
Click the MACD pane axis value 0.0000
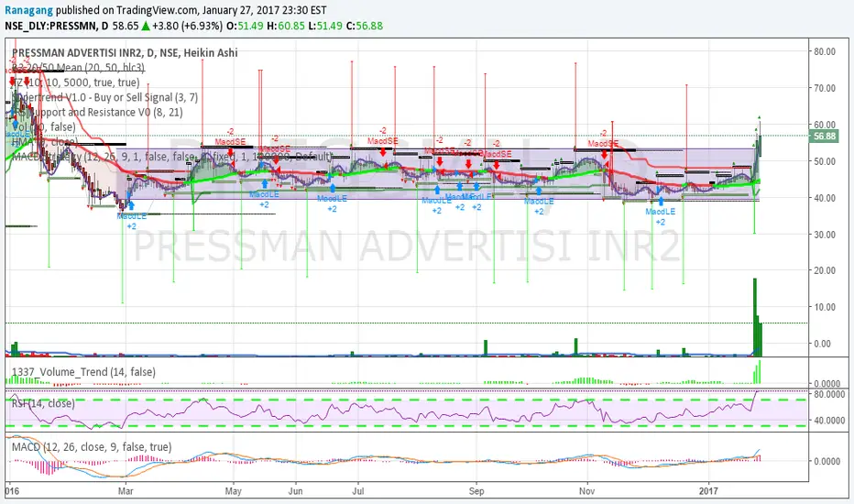[827, 461]
